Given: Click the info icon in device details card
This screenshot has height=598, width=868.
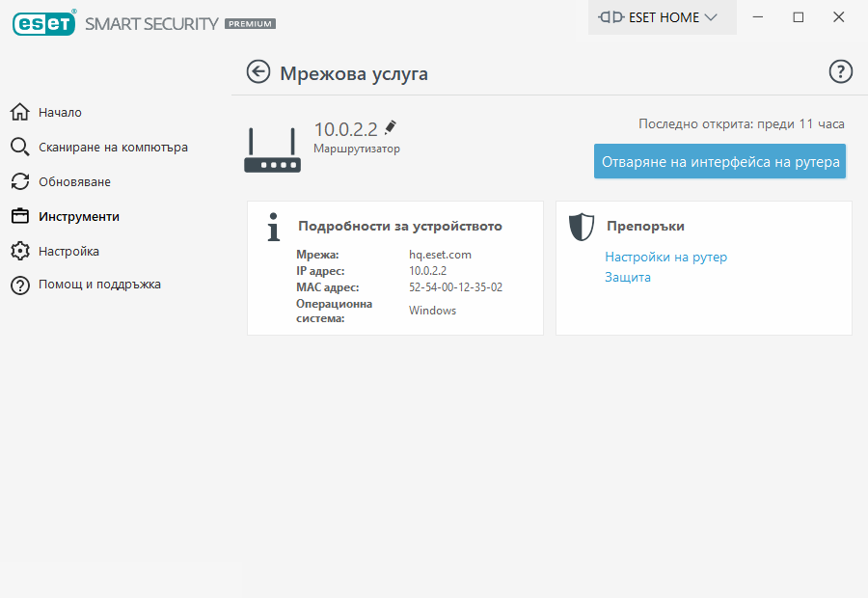Looking at the screenshot, I should click(274, 227).
